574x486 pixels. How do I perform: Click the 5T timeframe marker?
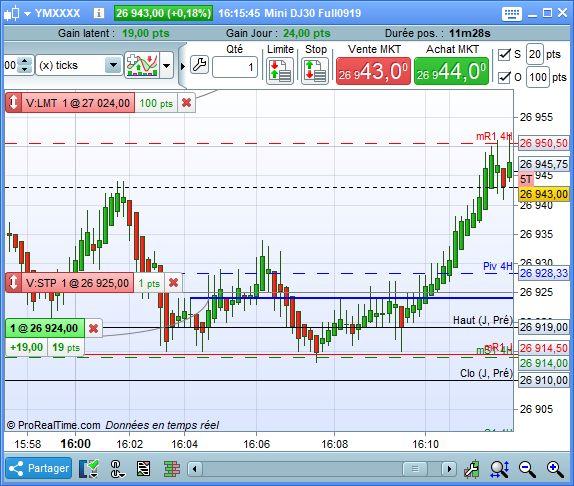[x=526, y=179]
